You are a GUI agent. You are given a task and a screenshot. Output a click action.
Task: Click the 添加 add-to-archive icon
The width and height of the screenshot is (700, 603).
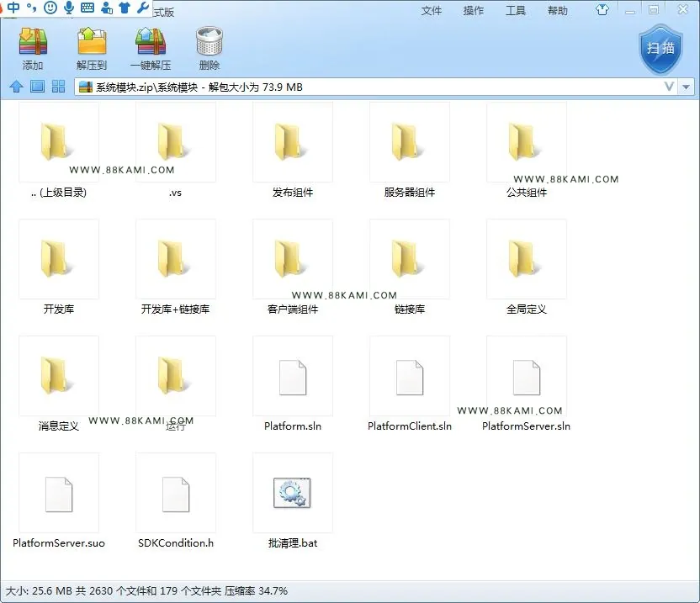click(x=33, y=41)
